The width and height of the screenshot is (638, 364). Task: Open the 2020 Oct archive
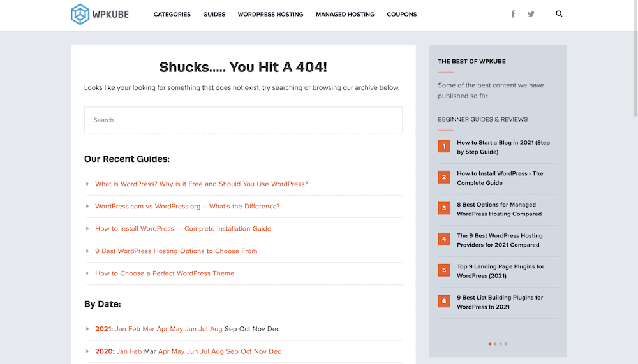(x=246, y=351)
